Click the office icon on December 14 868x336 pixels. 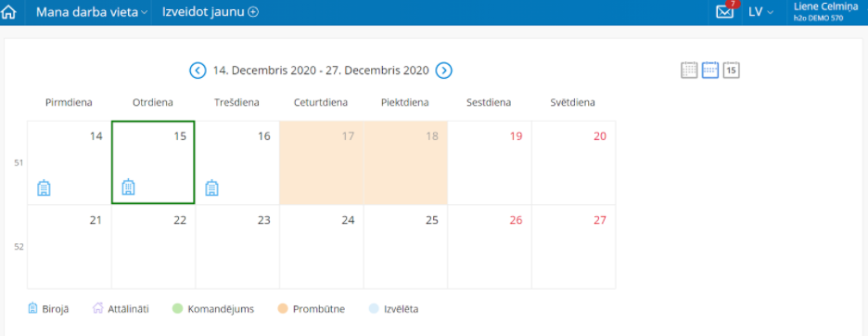click(44, 188)
